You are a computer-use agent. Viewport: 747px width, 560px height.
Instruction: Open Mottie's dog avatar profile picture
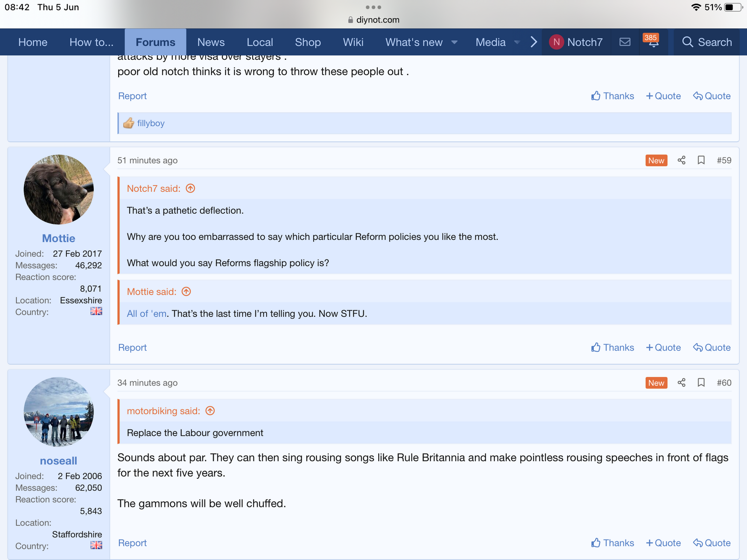59,189
